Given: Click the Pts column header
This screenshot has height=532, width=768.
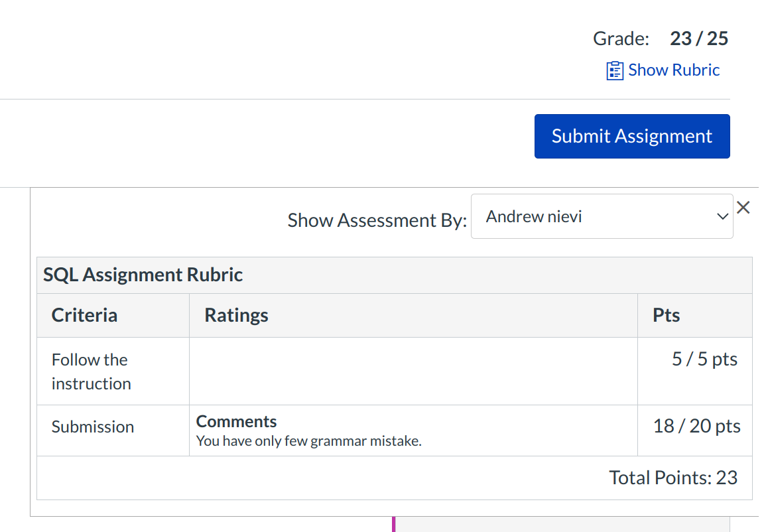Looking at the screenshot, I should [667, 315].
